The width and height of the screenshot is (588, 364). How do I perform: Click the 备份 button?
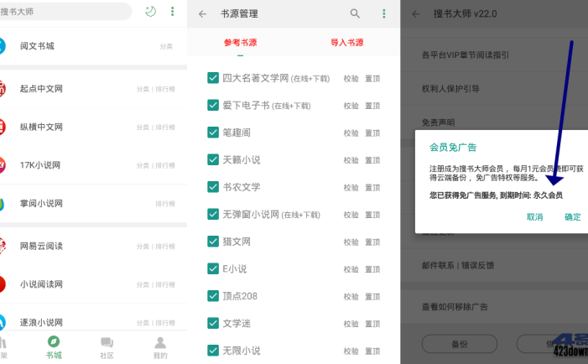click(x=460, y=344)
